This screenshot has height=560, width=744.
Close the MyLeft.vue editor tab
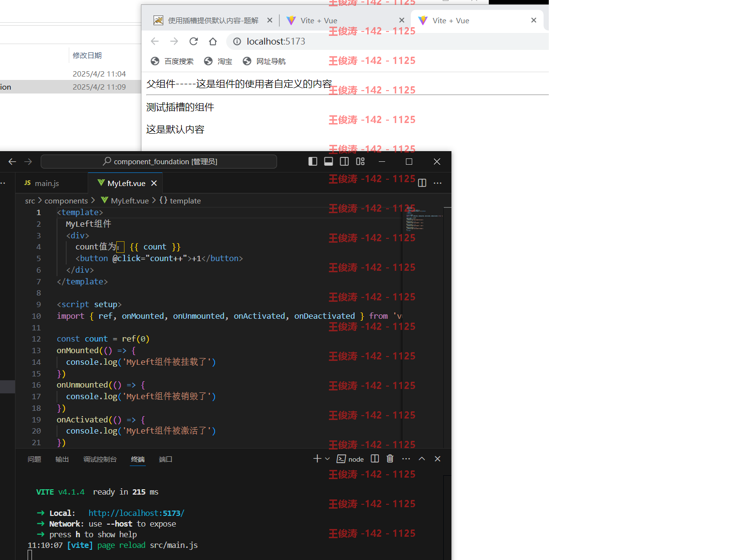[154, 183]
